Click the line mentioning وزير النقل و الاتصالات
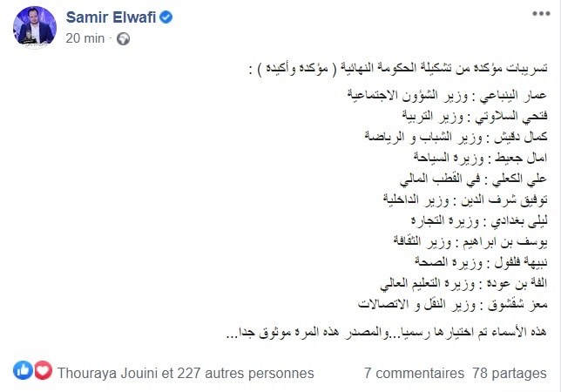Image resolution: width=561 pixels, height=392 pixels. point(453,304)
